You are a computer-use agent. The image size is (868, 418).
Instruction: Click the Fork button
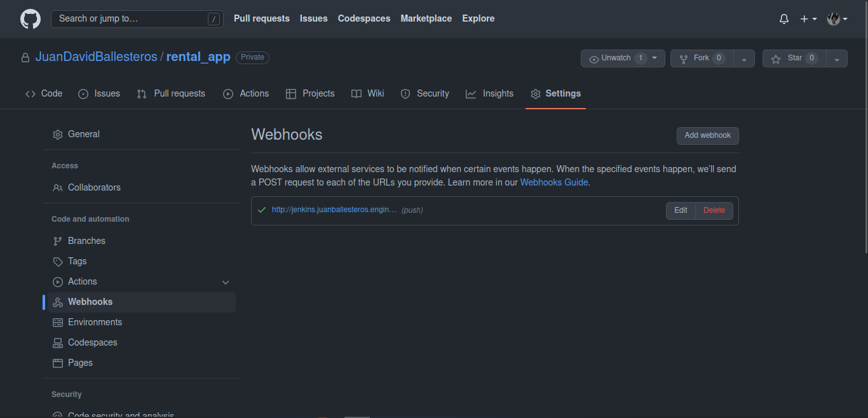(702, 58)
